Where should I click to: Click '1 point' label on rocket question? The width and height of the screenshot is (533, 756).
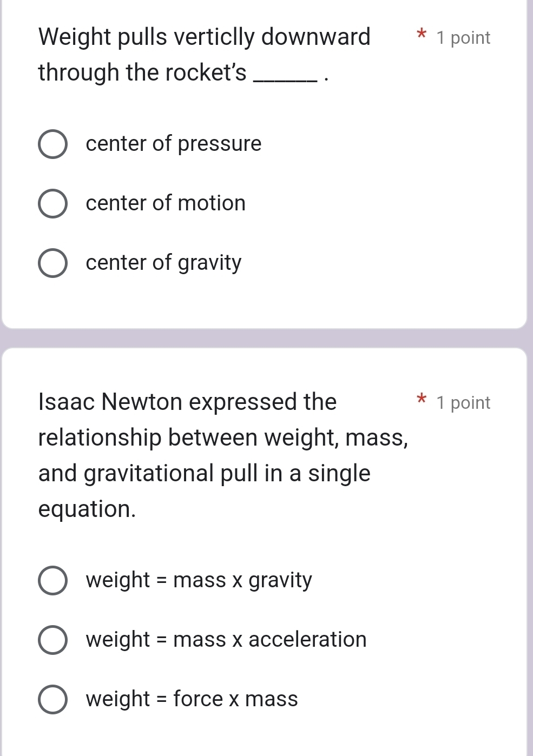pyautogui.click(x=463, y=38)
